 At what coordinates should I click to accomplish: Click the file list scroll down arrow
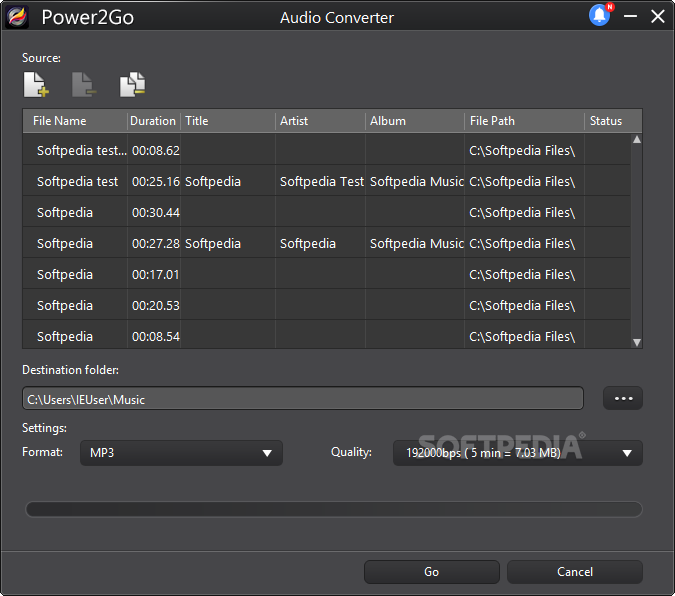pyautogui.click(x=637, y=342)
